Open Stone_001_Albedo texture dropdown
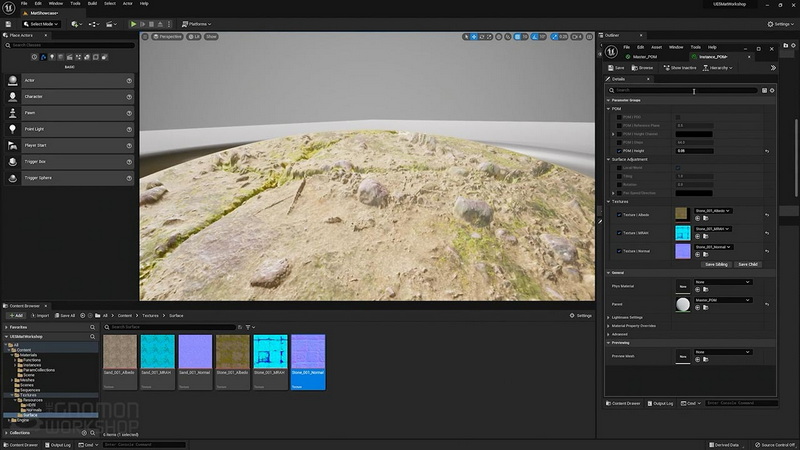 click(x=713, y=211)
